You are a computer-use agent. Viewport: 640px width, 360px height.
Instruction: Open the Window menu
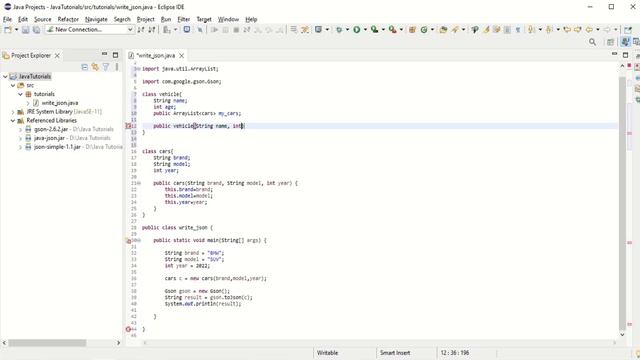(228, 19)
